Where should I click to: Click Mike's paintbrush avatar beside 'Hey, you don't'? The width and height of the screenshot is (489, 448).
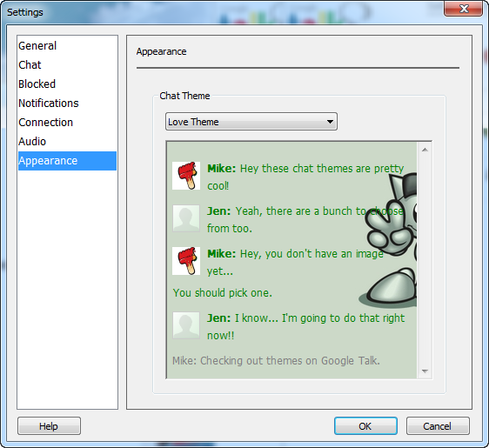tap(186, 261)
